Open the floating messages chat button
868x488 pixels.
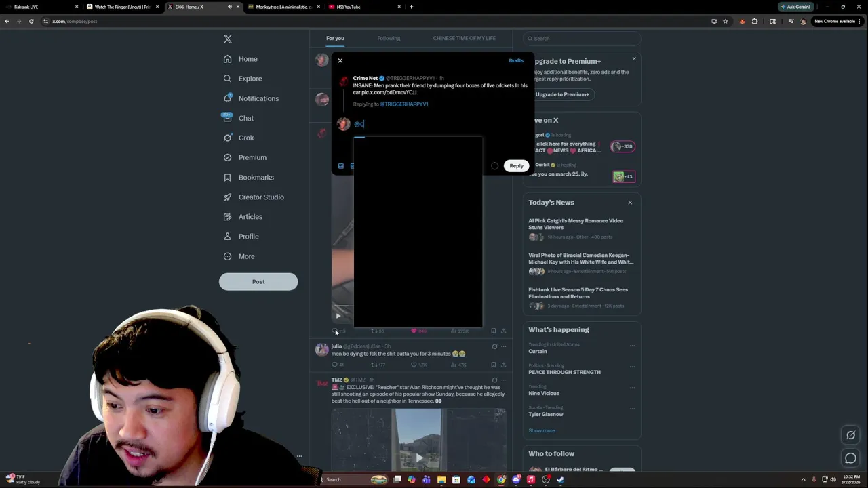tap(850, 459)
